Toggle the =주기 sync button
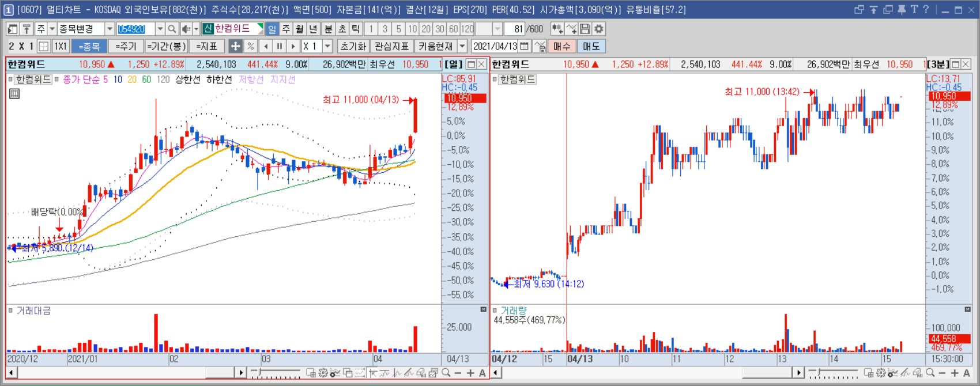The image size is (980, 386). point(126,46)
